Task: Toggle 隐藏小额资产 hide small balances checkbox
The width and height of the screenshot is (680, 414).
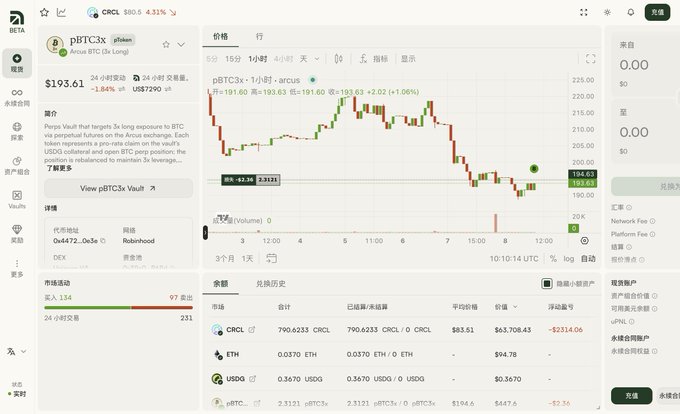Action: click(x=547, y=284)
